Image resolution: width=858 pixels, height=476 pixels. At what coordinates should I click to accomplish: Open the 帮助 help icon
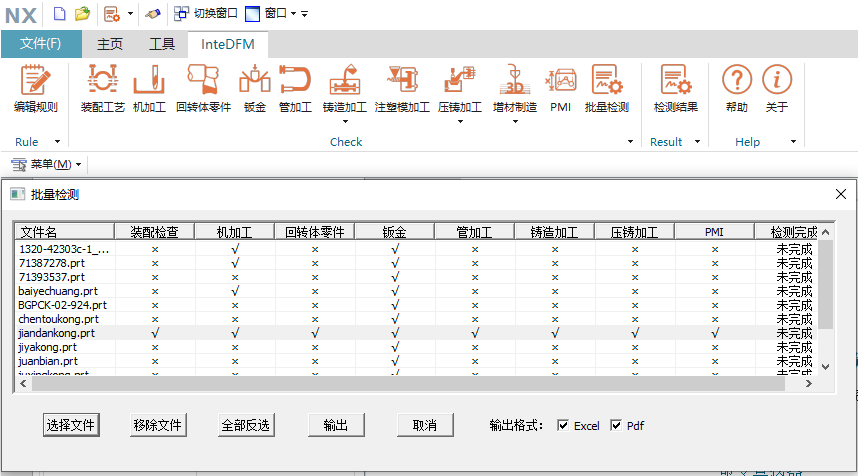click(x=737, y=89)
